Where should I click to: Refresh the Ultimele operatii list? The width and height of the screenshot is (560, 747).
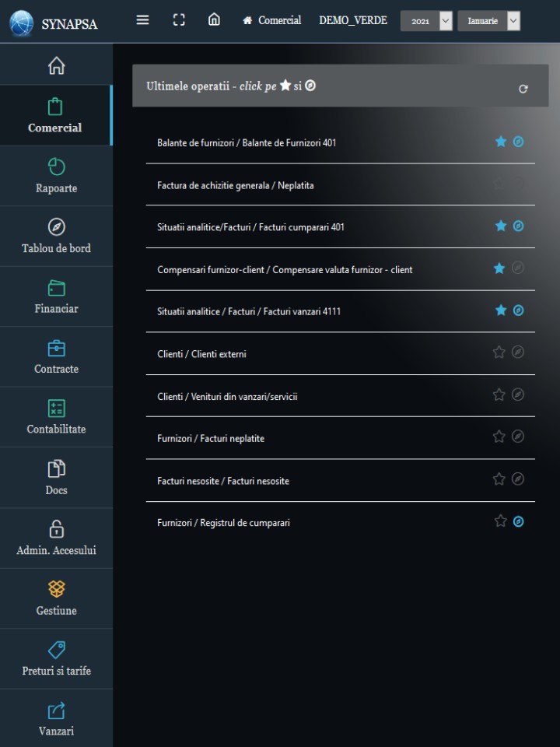click(x=523, y=89)
